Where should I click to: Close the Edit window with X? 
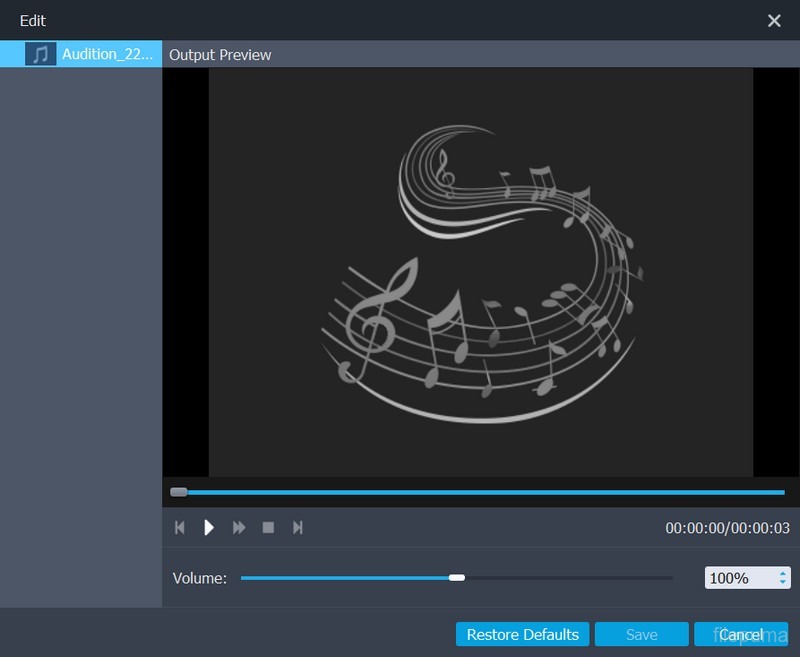point(774,21)
